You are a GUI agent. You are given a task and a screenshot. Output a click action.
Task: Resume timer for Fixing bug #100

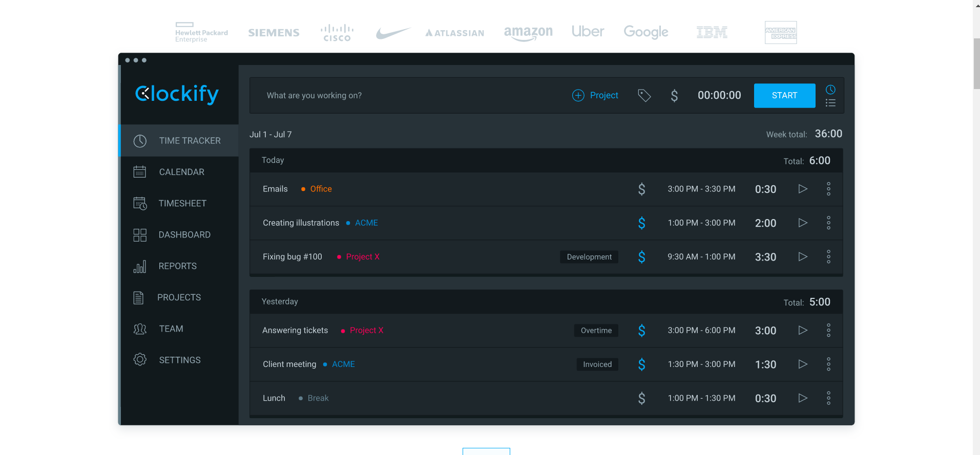(803, 256)
